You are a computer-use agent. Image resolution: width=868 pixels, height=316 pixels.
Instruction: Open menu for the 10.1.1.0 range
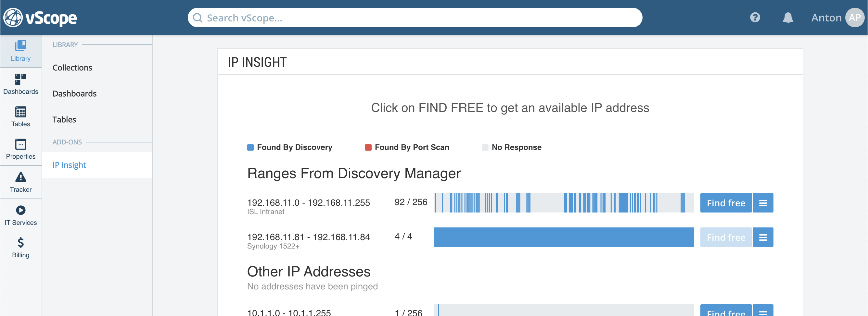click(x=763, y=311)
